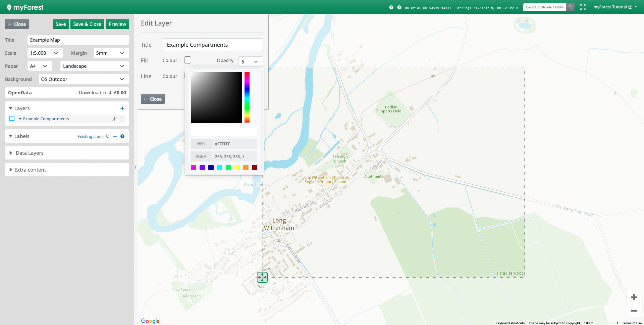
Task: Open the Background OS Outdoor dropdown
Action: (x=83, y=79)
